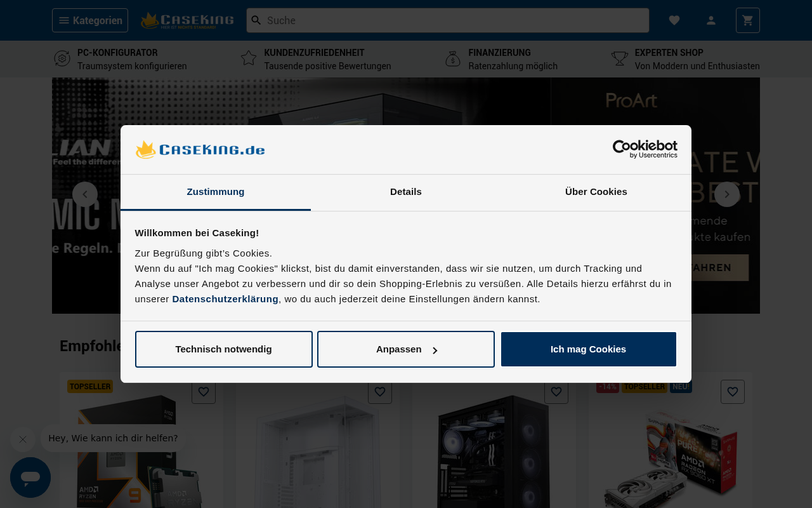Open the white PC case product image
Screen dimensions: 812x508
(318, 451)
